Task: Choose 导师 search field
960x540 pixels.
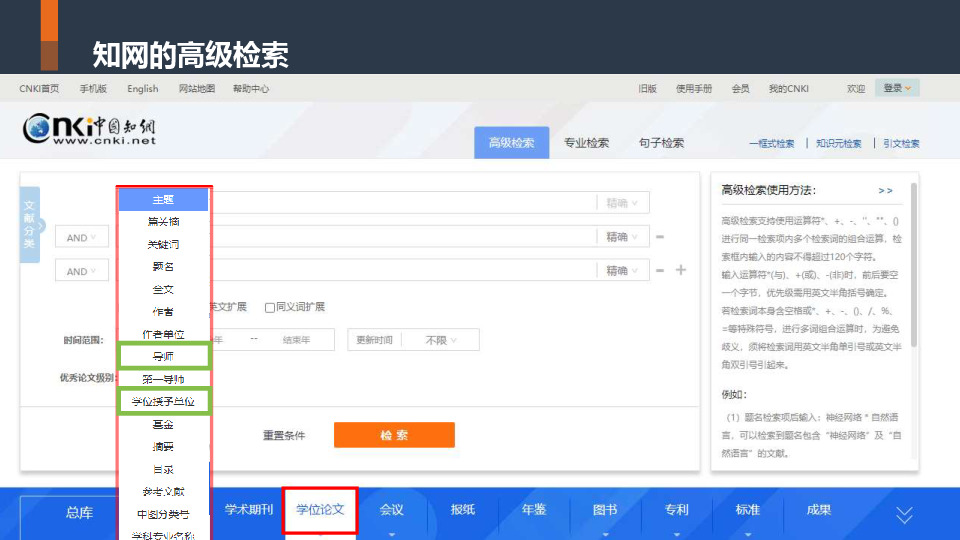Action: point(163,356)
